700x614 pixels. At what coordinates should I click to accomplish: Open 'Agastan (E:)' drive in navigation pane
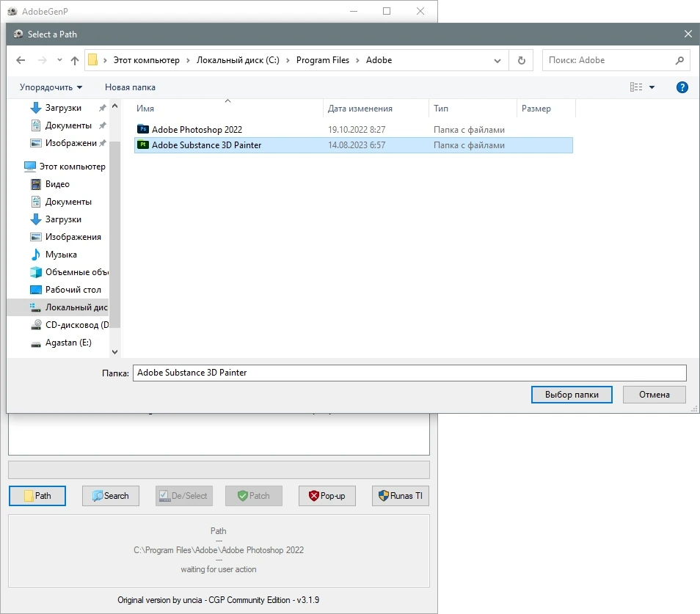click(68, 343)
